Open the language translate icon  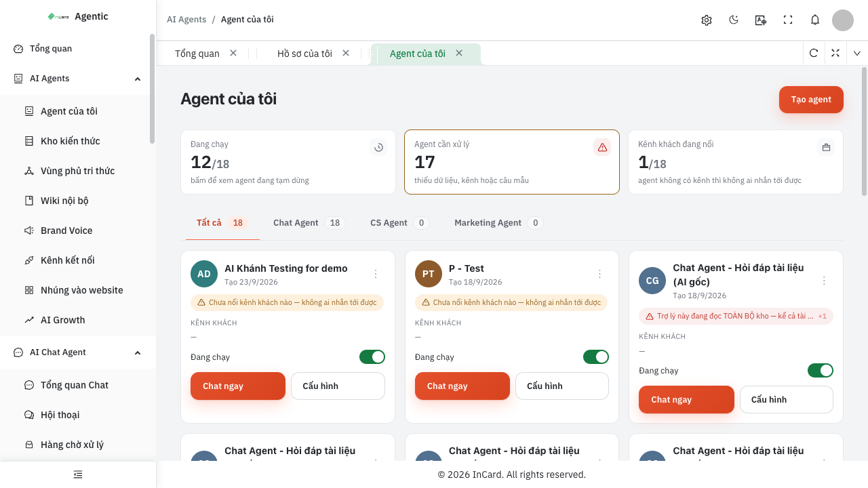pos(761,20)
